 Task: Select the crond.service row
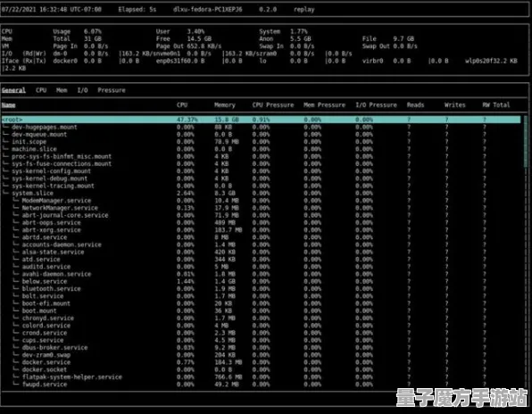[x=261, y=333]
